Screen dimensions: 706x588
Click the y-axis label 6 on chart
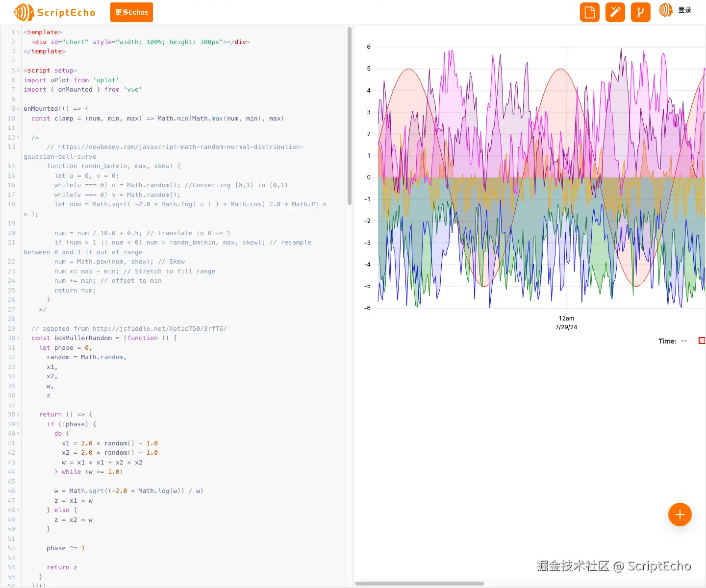point(369,47)
